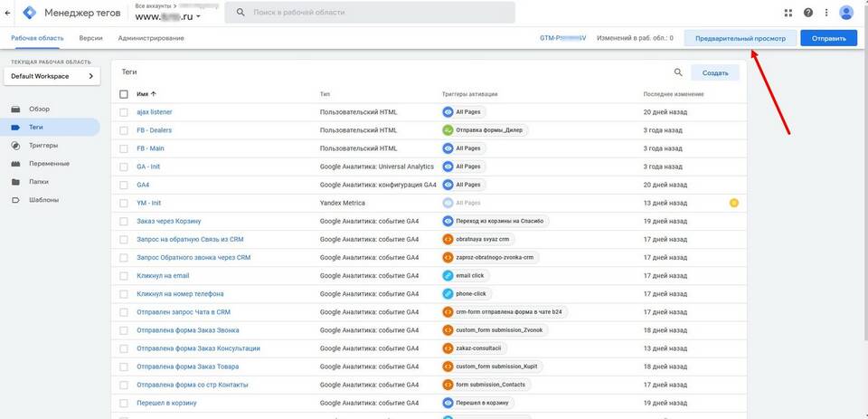Viewport: 868px width, 419px height.
Task: Open the FB - Main tag link
Action: 151,148
